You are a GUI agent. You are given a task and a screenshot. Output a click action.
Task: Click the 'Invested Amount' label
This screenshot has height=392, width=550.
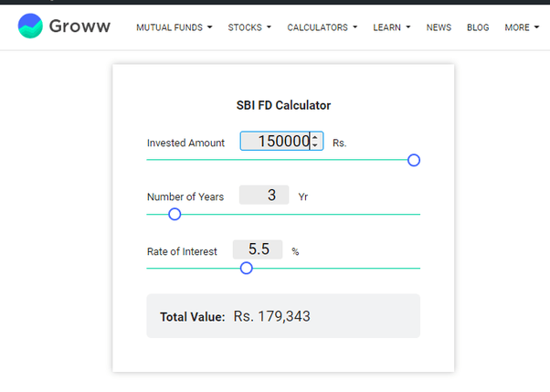(x=185, y=143)
